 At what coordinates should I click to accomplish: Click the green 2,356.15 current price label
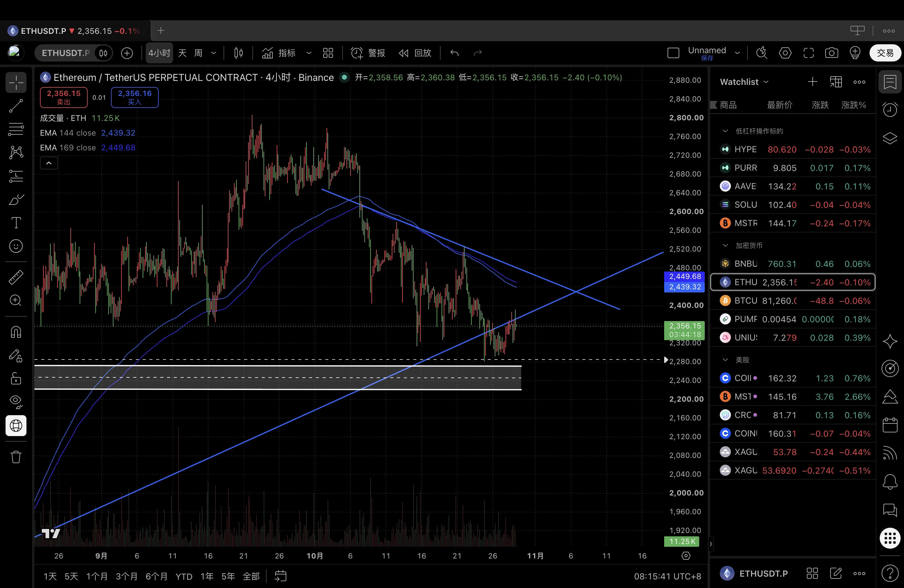pyautogui.click(x=684, y=330)
